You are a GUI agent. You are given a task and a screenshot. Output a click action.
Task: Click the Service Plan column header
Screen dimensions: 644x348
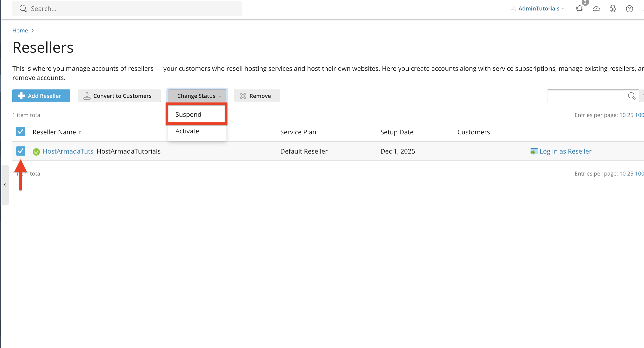(x=298, y=132)
